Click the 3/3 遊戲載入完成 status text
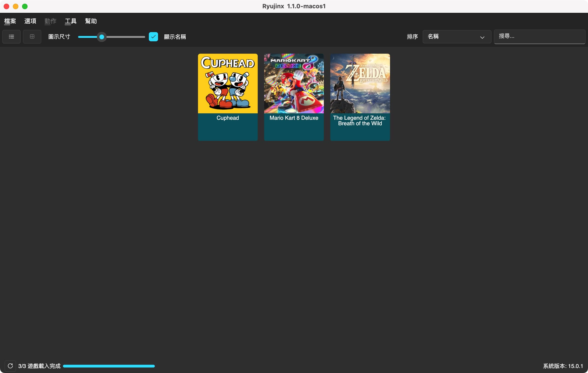 39,366
